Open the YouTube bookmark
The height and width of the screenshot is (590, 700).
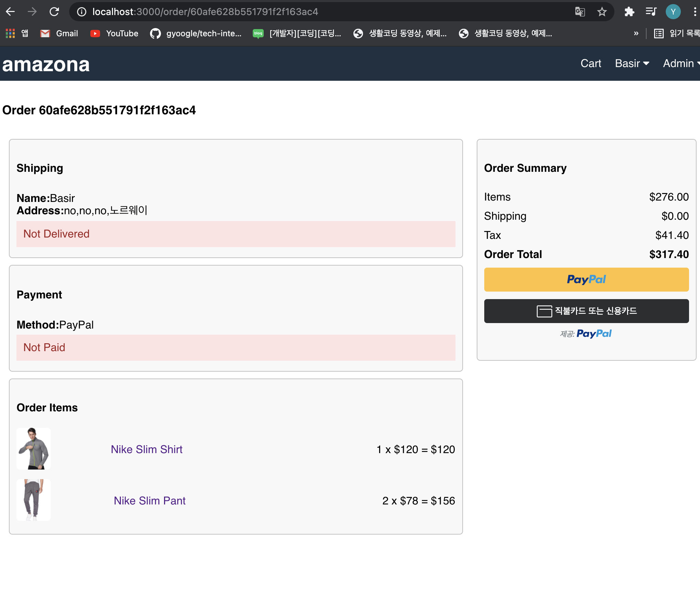[x=114, y=33]
